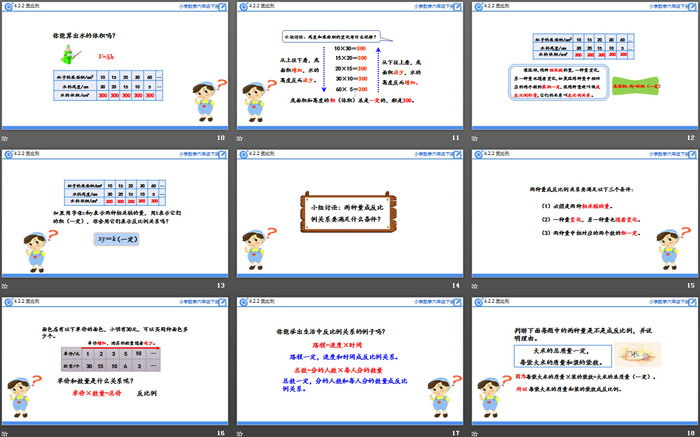This screenshot has height=437, width=700.
Task: Click the wooden sign board on slide 14
Action: tap(348, 212)
